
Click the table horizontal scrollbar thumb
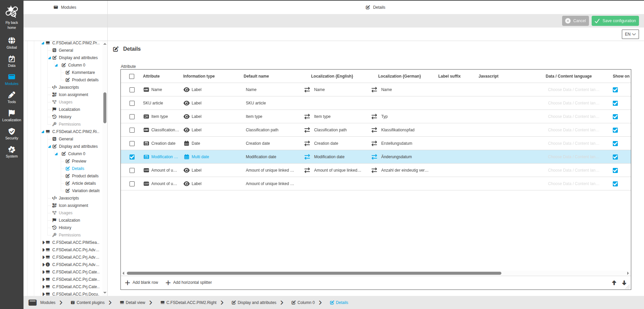314,273
